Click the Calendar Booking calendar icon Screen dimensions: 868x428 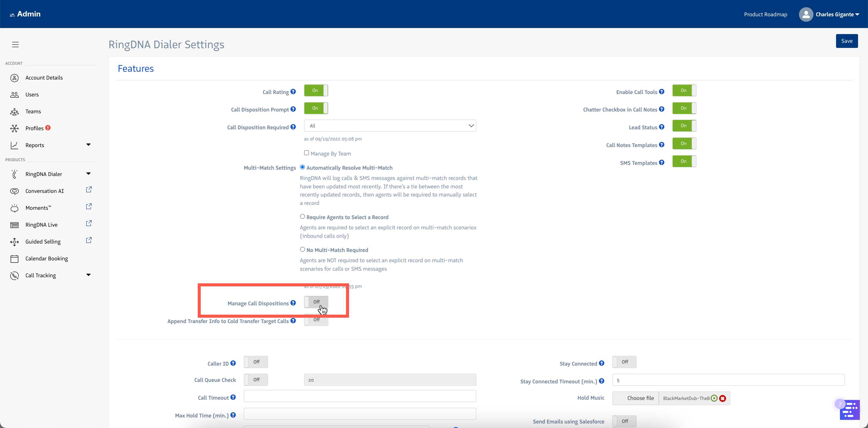coord(14,259)
